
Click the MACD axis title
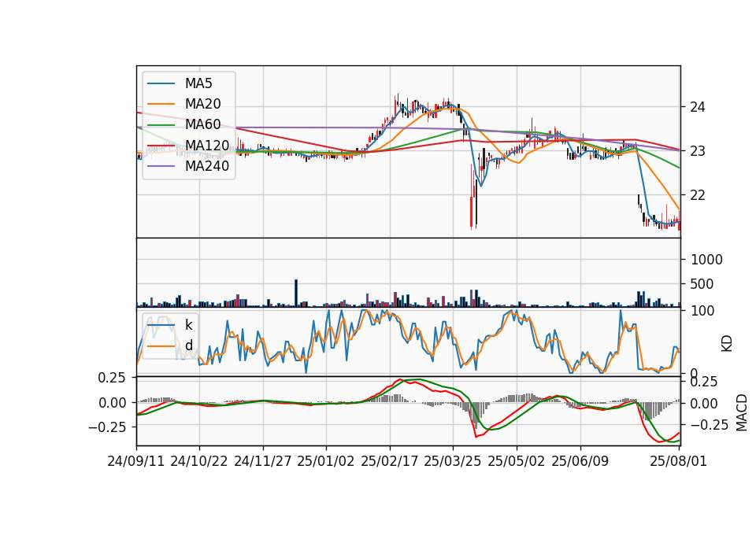coord(742,412)
